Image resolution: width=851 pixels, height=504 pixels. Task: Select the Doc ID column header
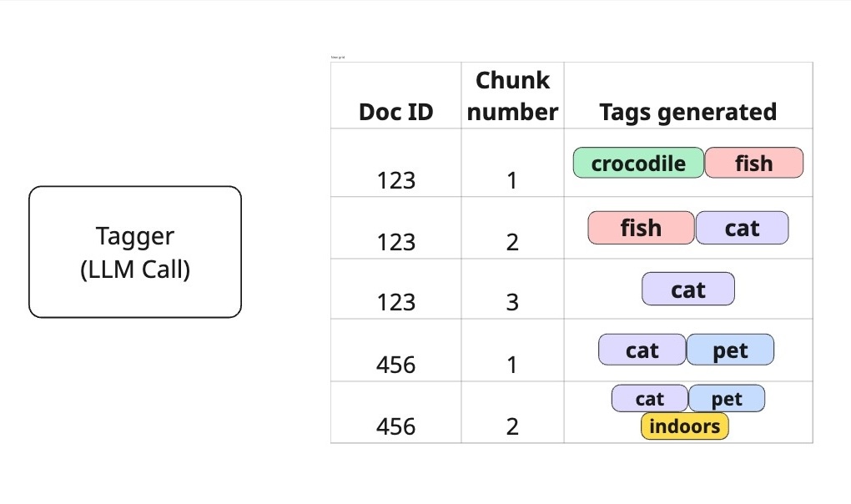(396, 112)
